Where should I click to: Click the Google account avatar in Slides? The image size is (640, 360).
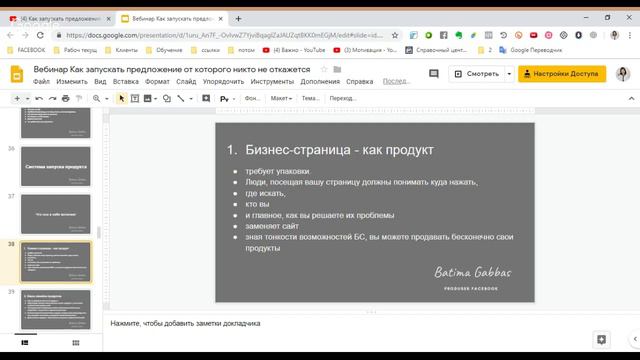(623, 74)
